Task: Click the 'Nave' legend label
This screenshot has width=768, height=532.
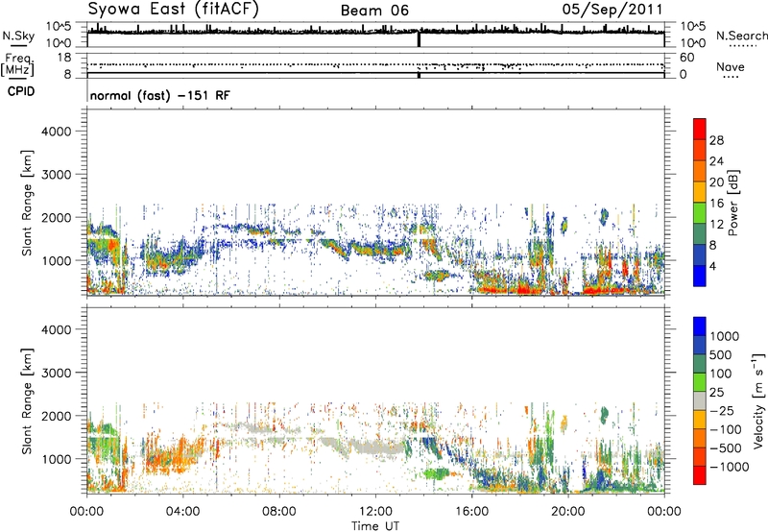Action: (x=731, y=66)
